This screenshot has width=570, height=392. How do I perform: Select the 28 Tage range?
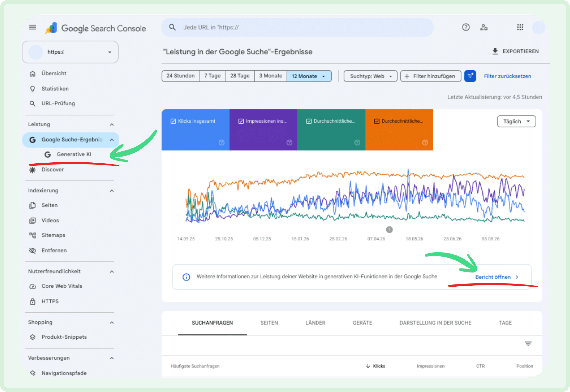tap(240, 76)
